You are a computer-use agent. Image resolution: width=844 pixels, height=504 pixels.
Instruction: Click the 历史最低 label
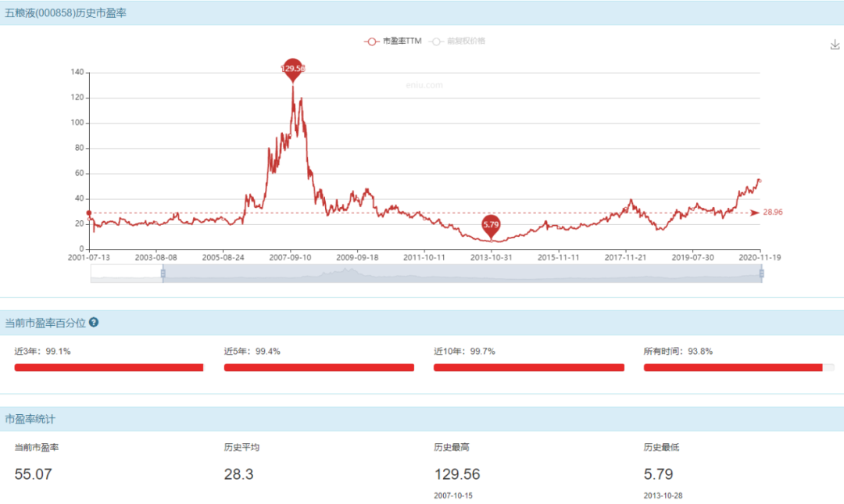(662, 448)
